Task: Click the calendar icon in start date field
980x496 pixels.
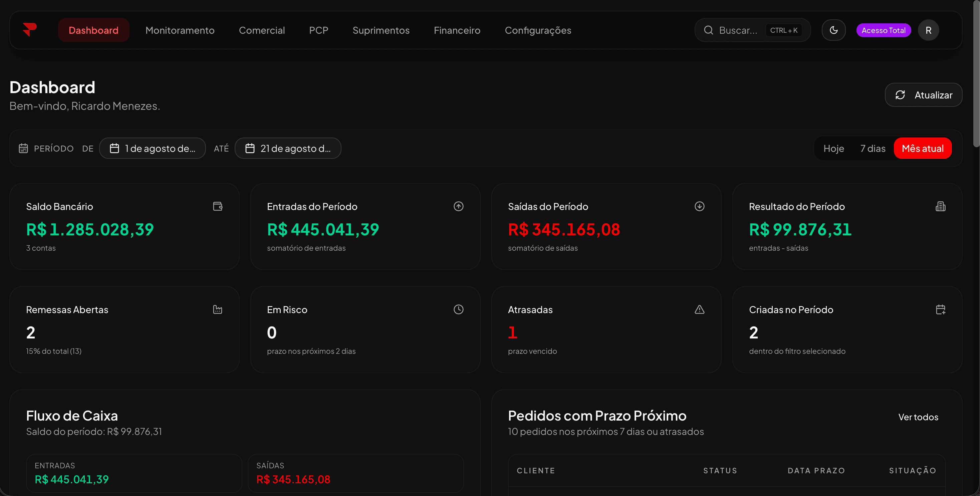Action: [114, 148]
